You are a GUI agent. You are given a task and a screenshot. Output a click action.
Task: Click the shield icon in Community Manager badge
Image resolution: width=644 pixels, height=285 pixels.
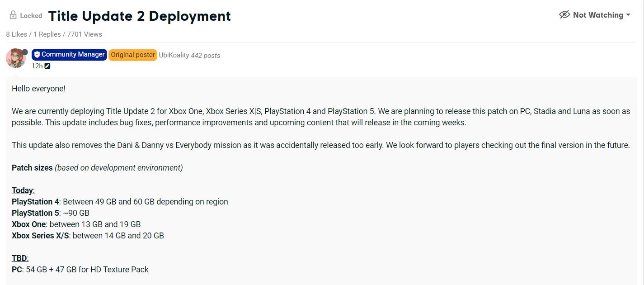click(x=37, y=55)
